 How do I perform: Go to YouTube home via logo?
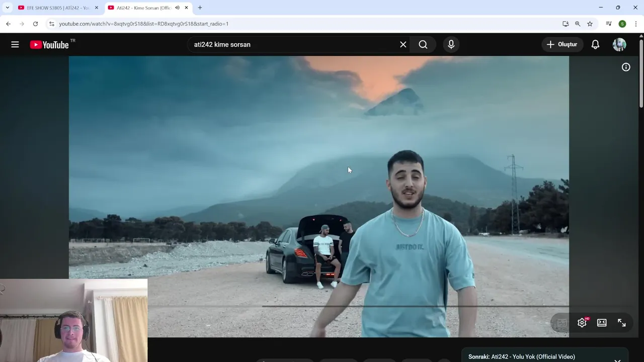coord(49,45)
